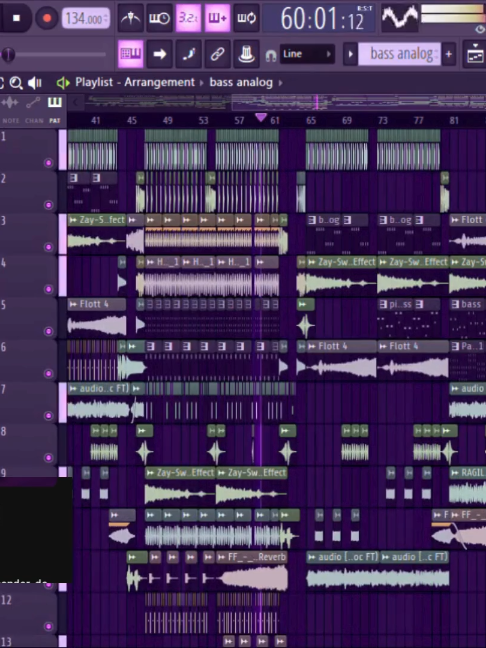Switch to the NOTE tab
Screen dimensions: 486x648
pos(11,121)
